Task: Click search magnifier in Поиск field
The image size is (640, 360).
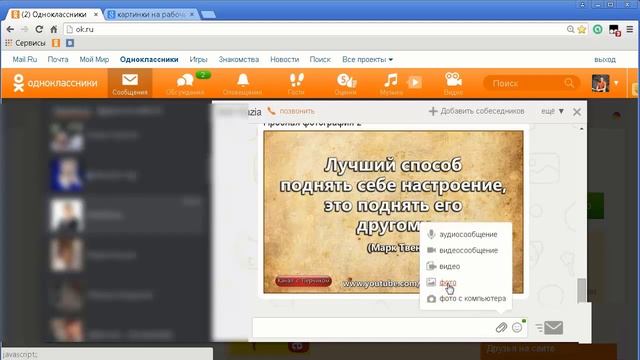Action: point(569,83)
